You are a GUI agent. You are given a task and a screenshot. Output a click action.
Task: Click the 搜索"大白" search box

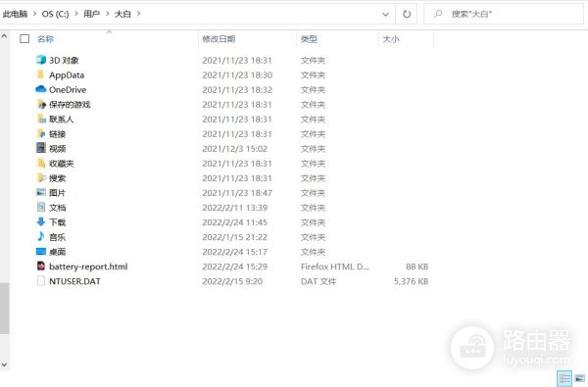tap(504, 15)
